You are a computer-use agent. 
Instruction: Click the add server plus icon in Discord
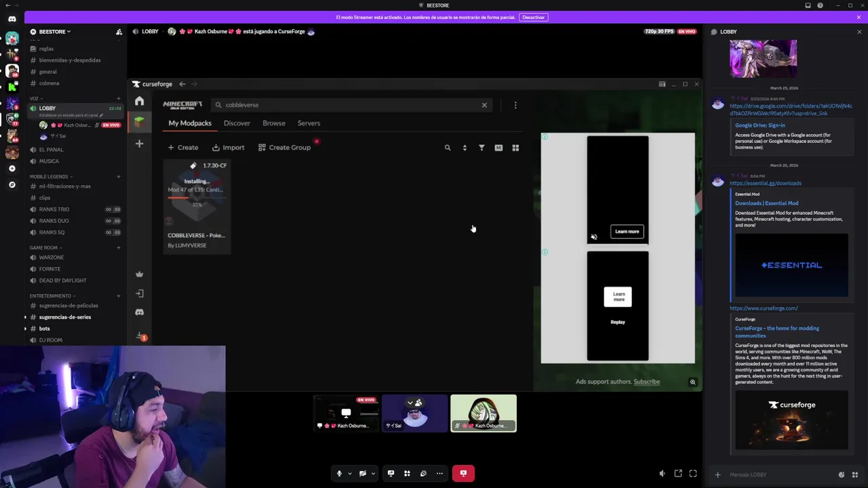(x=12, y=168)
